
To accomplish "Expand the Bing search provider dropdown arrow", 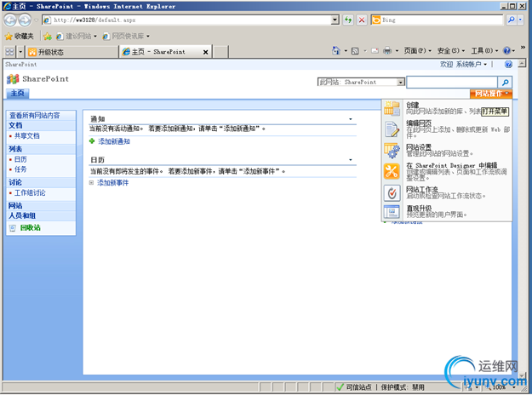I will [520, 20].
